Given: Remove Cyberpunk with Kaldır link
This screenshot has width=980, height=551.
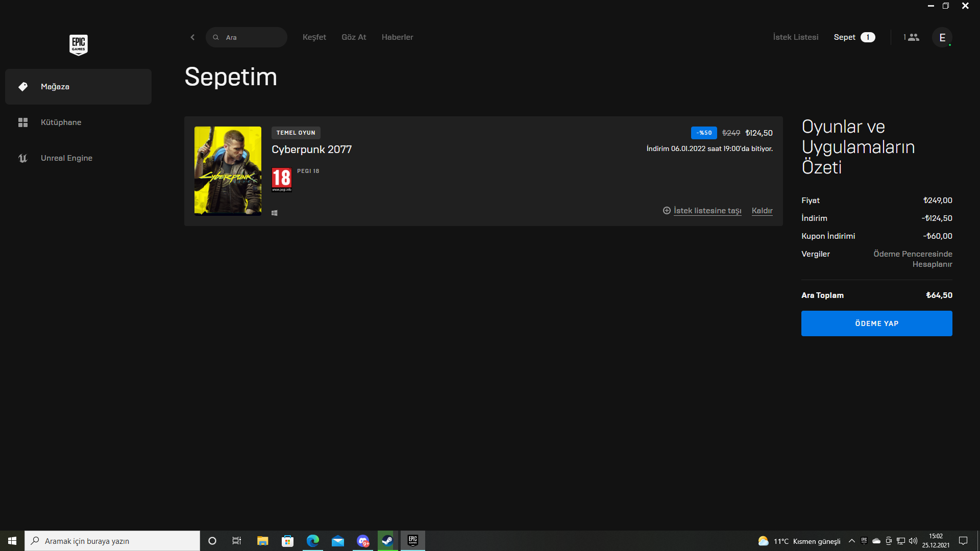Looking at the screenshot, I should pos(762,211).
